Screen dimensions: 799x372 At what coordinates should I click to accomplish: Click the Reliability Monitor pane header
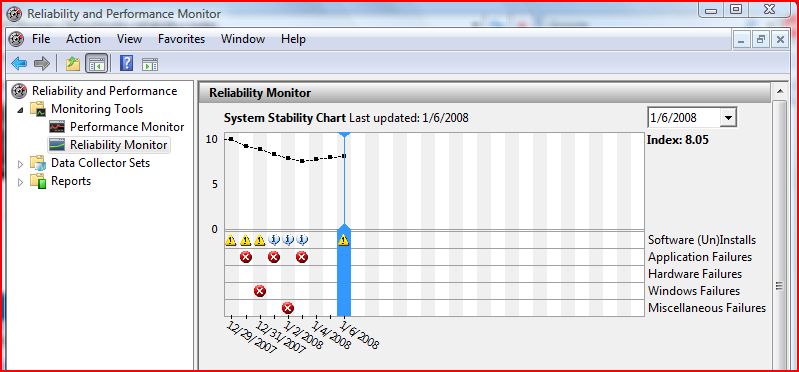pos(484,93)
